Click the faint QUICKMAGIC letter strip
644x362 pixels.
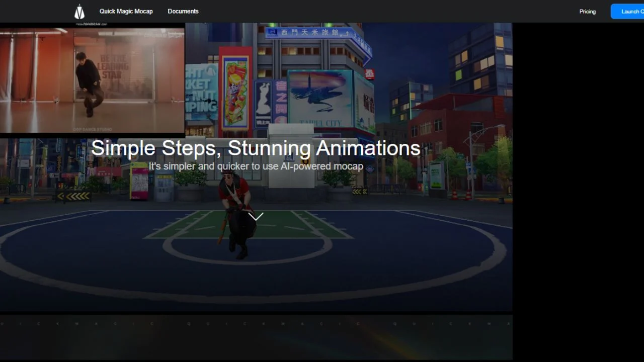click(x=256, y=324)
